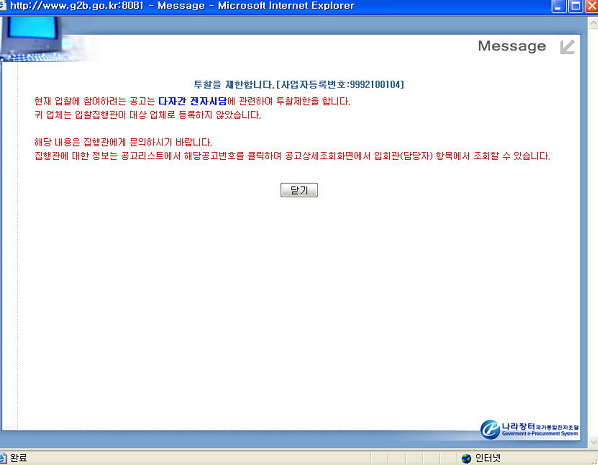Close the Message window

[592, 6]
